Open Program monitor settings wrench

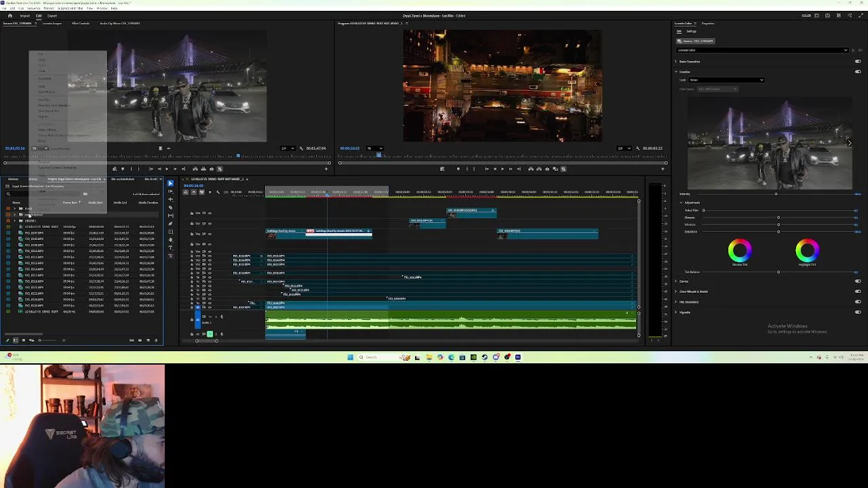637,148
